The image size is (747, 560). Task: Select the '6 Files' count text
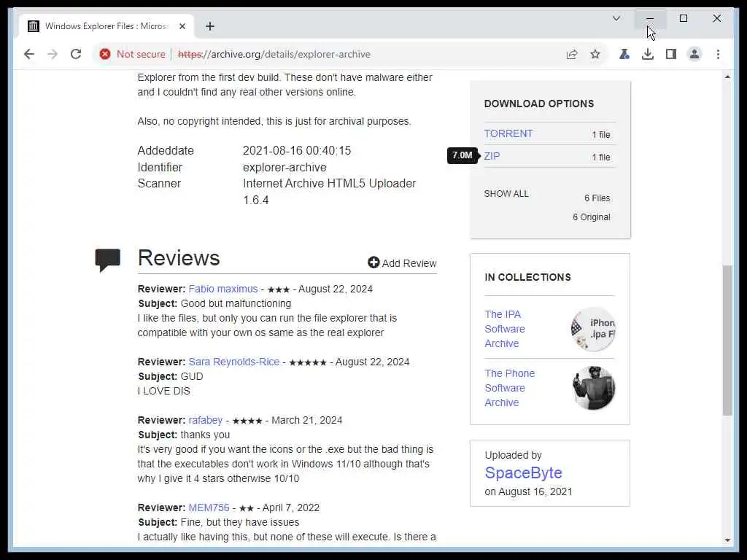pos(597,198)
